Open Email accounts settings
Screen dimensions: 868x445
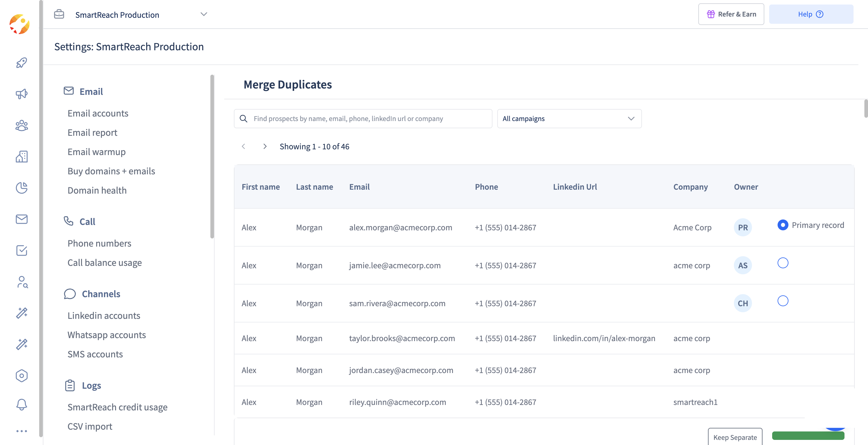98,113
